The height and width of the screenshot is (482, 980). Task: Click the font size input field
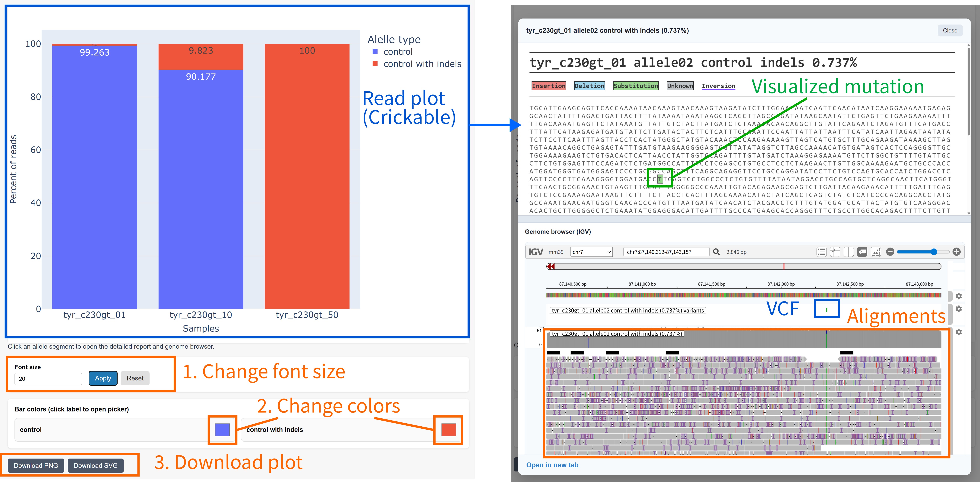click(x=48, y=379)
